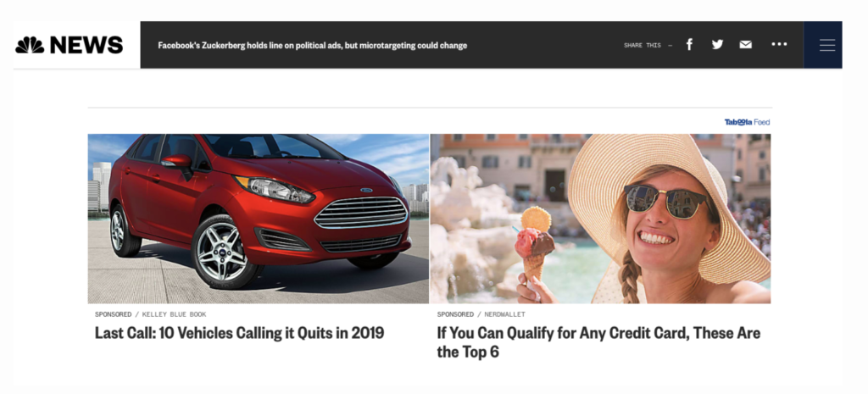Click woman with ice cream image

601,219
